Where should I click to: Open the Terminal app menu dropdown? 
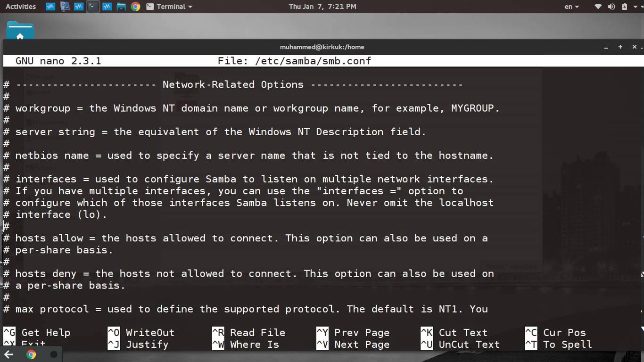(x=170, y=7)
